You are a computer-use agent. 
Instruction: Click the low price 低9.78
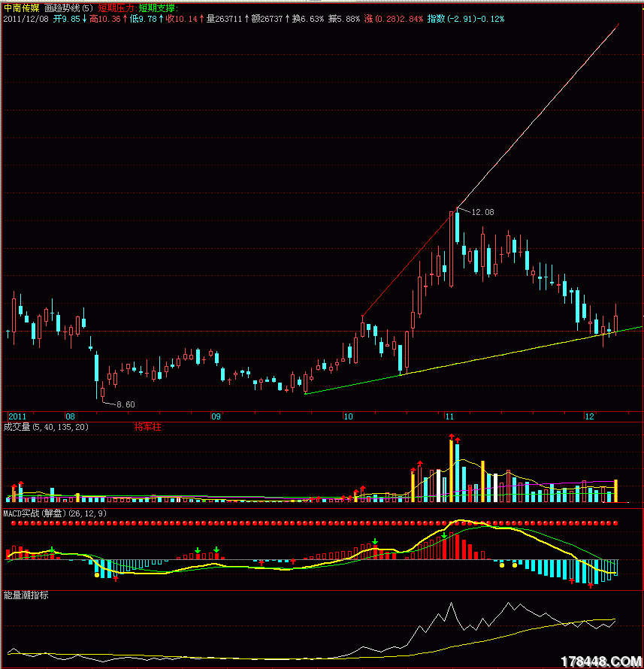[x=144, y=19]
